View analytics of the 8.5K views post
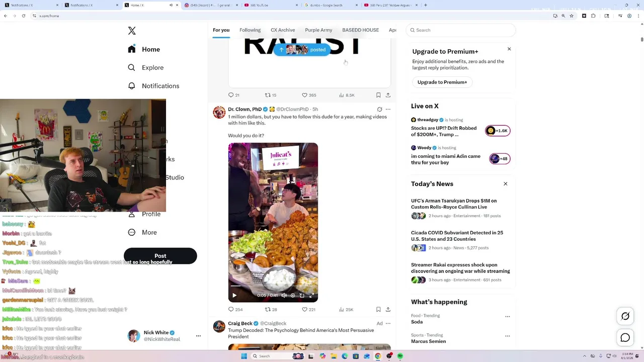This screenshot has height=362, width=644. click(347, 95)
